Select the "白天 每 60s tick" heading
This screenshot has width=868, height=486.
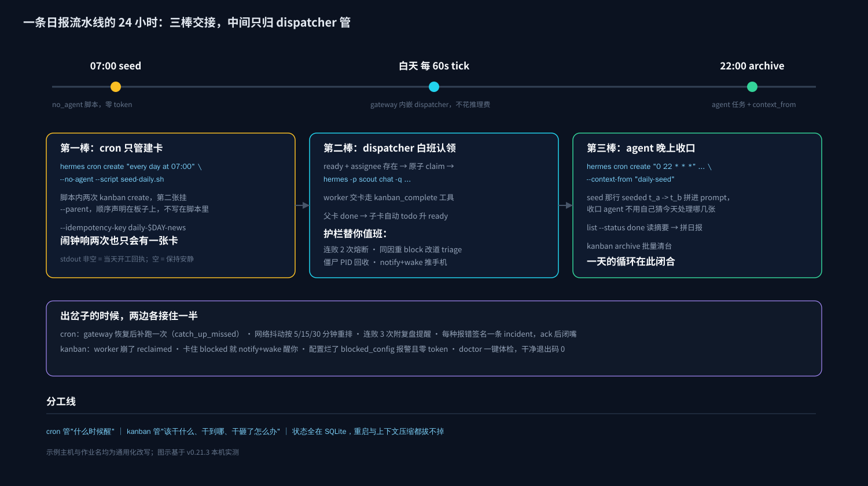click(434, 66)
